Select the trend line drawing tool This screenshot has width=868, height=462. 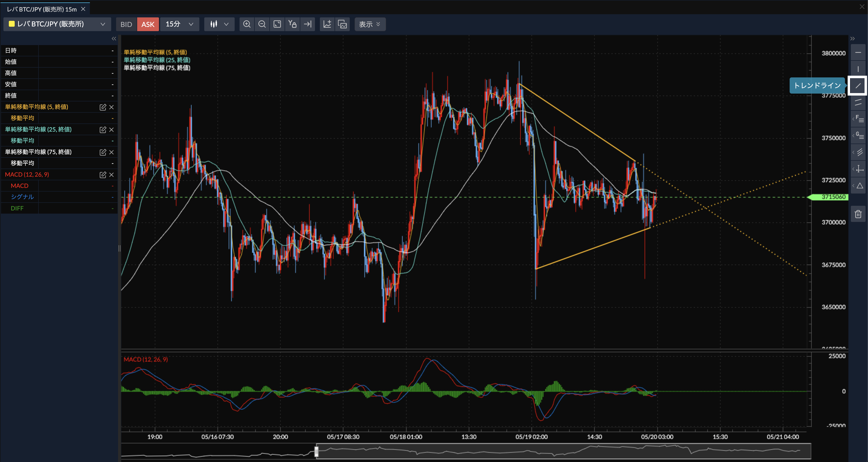858,85
